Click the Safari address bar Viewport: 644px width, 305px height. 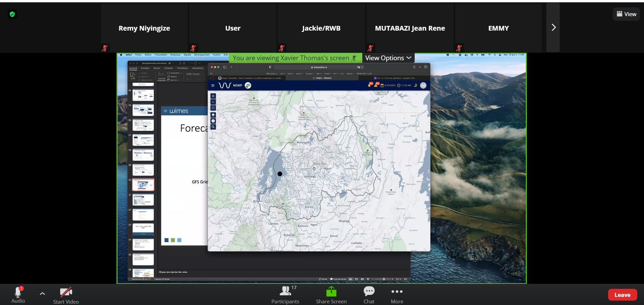[319, 67]
